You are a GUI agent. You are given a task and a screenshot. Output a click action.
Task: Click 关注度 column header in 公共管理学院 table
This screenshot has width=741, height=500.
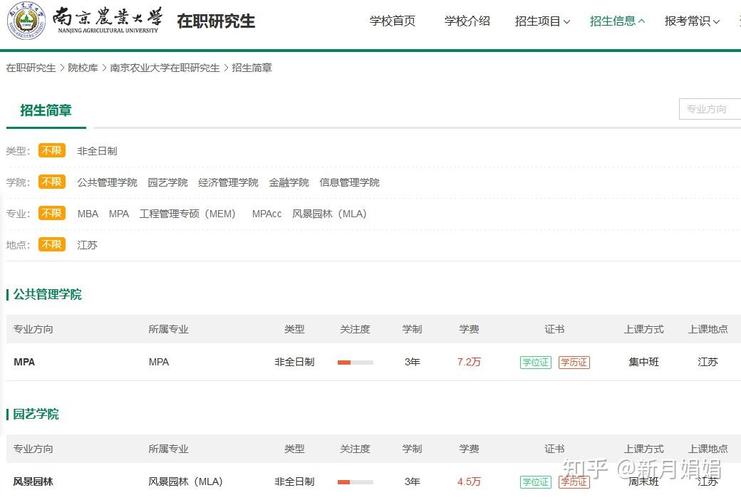[x=355, y=329]
